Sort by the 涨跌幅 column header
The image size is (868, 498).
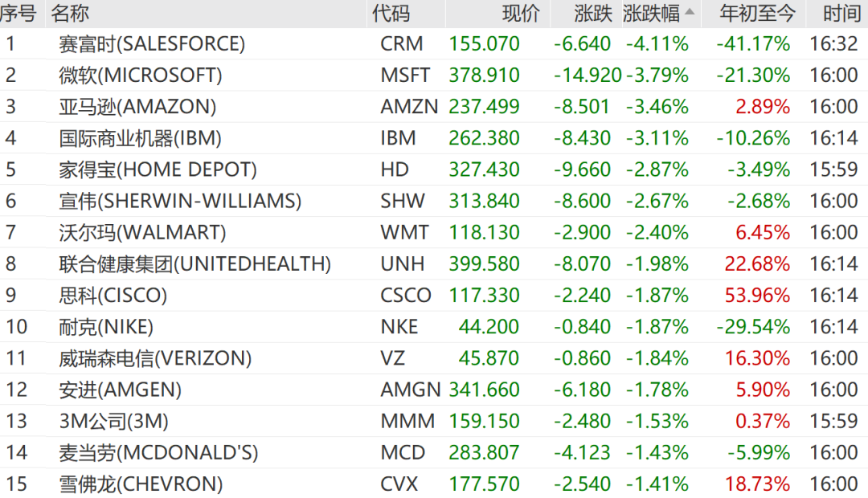[x=651, y=13]
